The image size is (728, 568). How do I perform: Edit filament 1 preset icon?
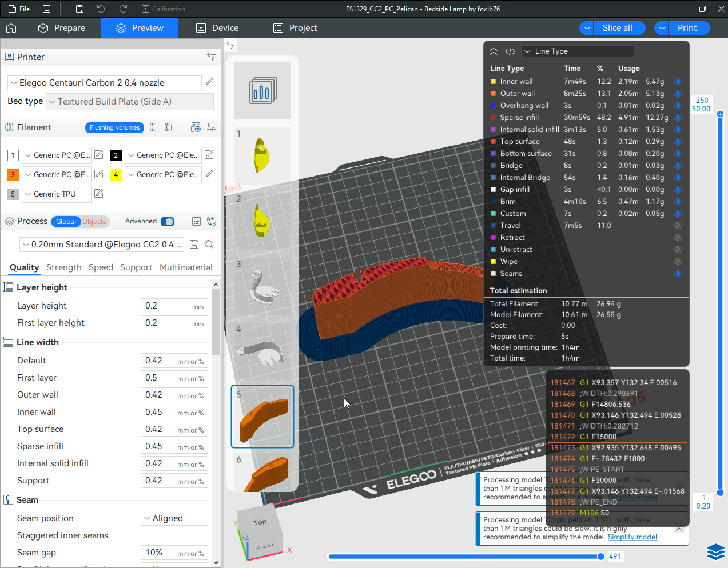click(99, 155)
